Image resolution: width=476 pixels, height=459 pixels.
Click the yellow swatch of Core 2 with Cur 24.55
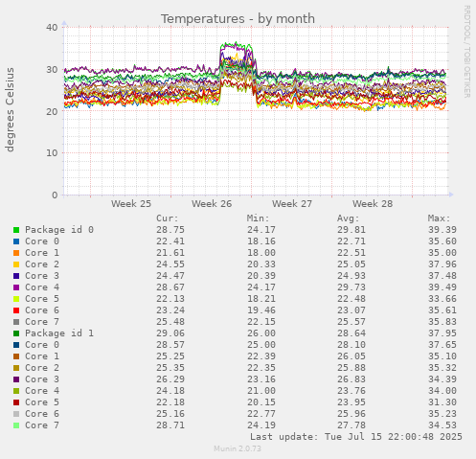16,264
